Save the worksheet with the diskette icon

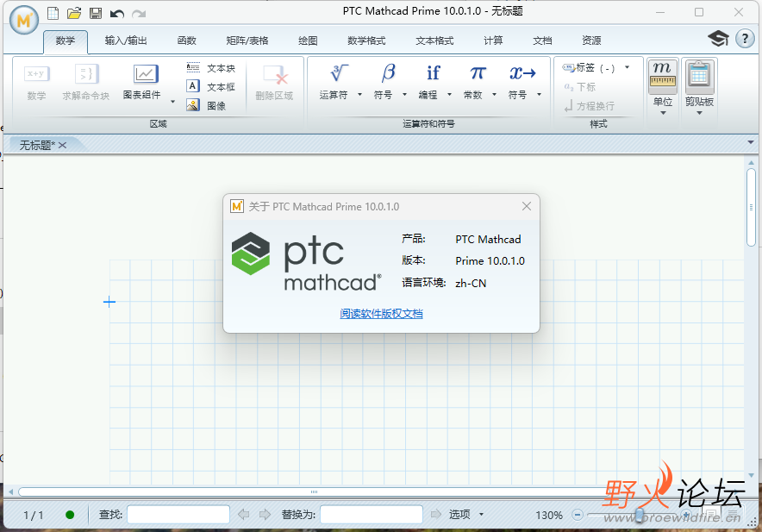coord(96,13)
